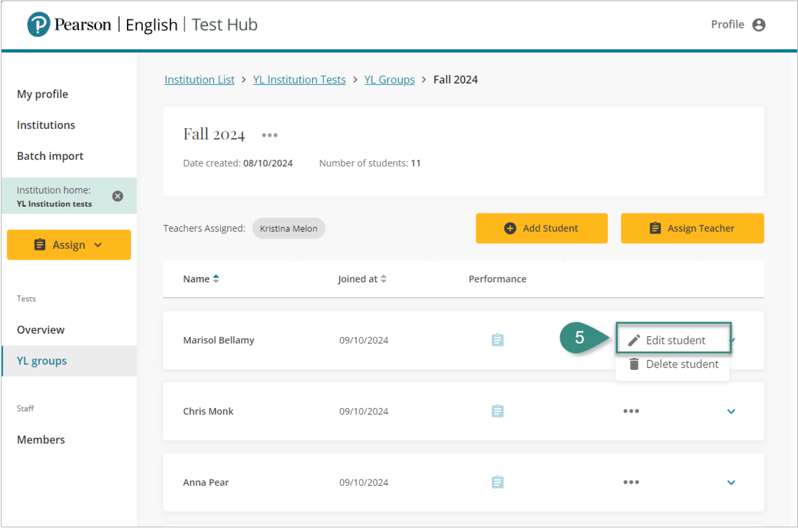Click the Assign Teacher button
Viewport: 798px width, 529px height.
pyautogui.click(x=692, y=228)
